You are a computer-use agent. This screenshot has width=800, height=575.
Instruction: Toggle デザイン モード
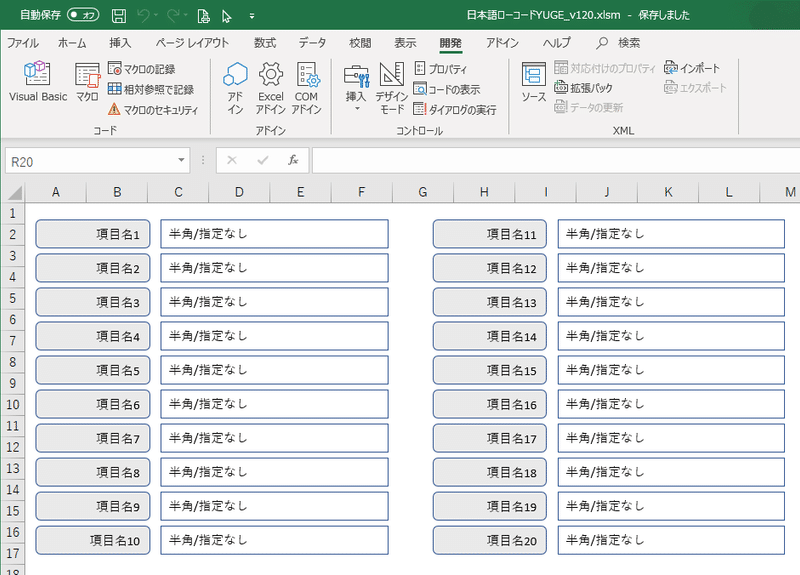pyautogui.click(x=392, y=88)
